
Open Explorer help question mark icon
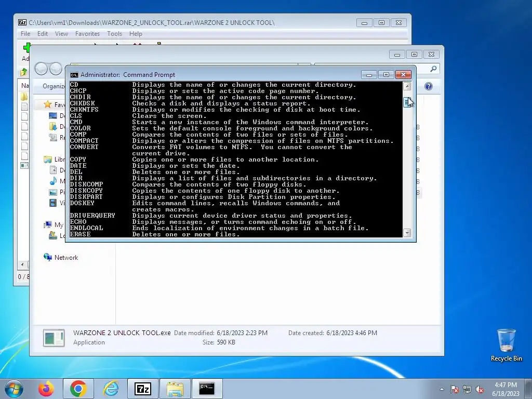point(429,86)
